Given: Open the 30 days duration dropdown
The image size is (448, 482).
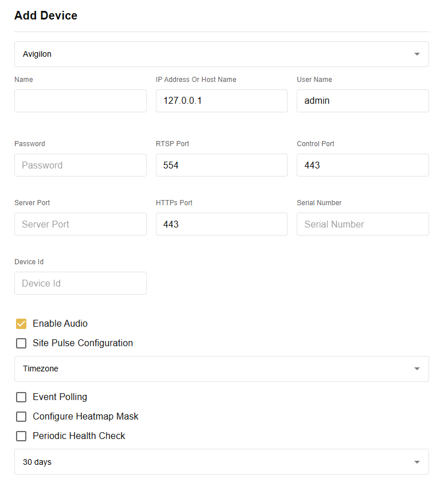Looking at the screenshot, I should pyautogui.click(x=222, y=461).
